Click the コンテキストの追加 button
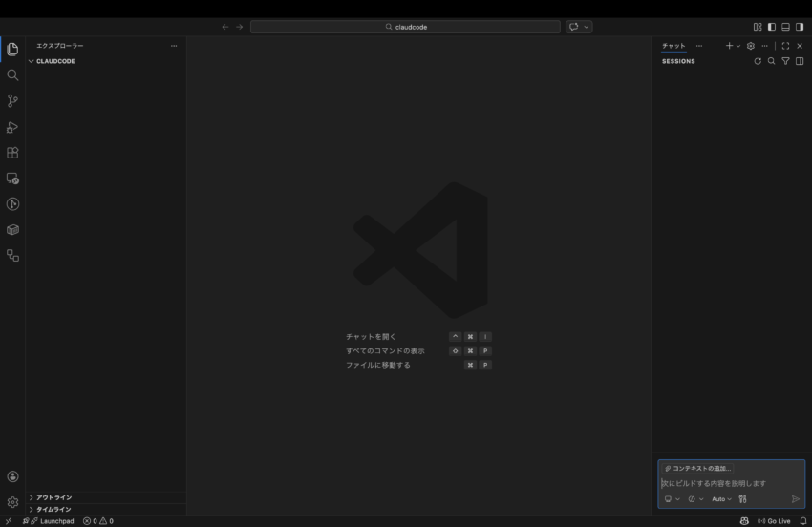This screenshot has height=527, width=812. [x=698, y=469]
